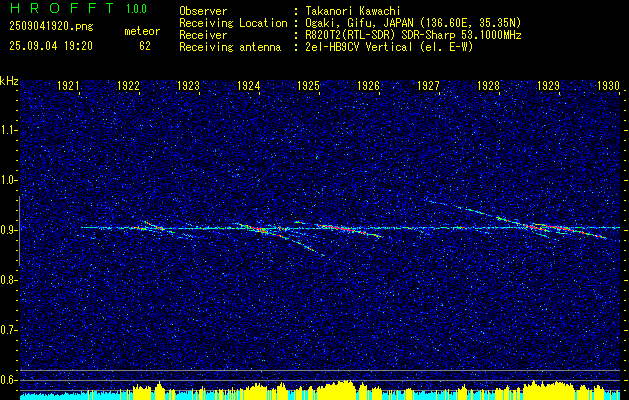Click the 0.8 kHz frequency label
Screen dimensions: 629x400
(8, 280)
